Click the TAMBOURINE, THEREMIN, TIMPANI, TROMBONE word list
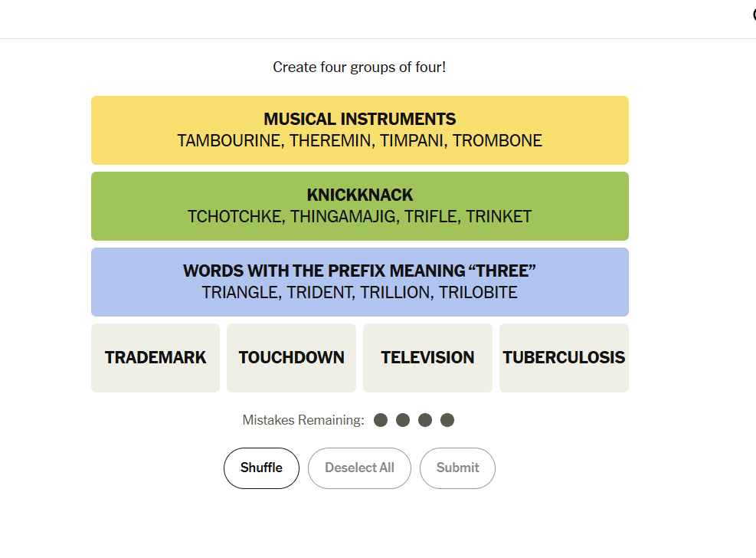756x558 pixels. [360, 140]
